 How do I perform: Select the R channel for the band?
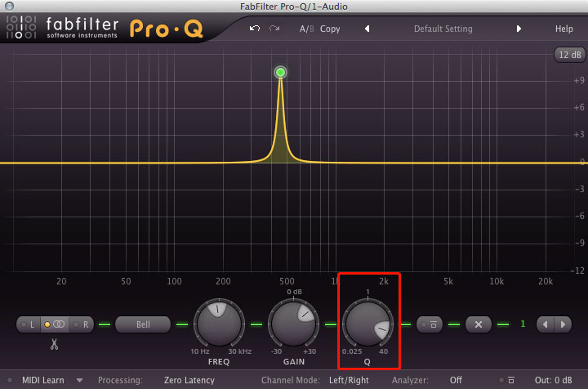(x=82, y=324)
